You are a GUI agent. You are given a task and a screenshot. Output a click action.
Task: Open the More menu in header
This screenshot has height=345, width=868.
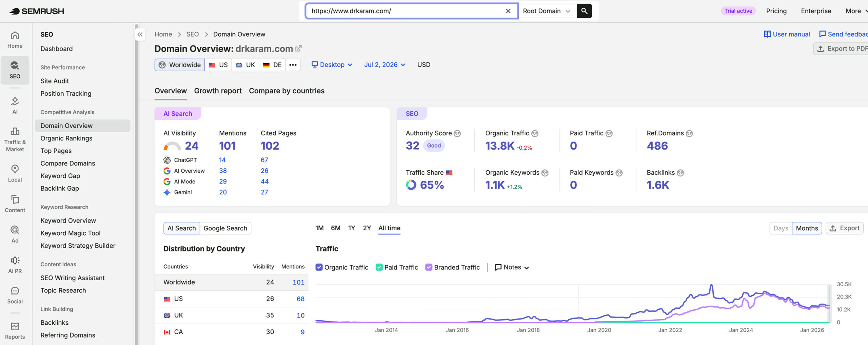[x=856, y=11]
